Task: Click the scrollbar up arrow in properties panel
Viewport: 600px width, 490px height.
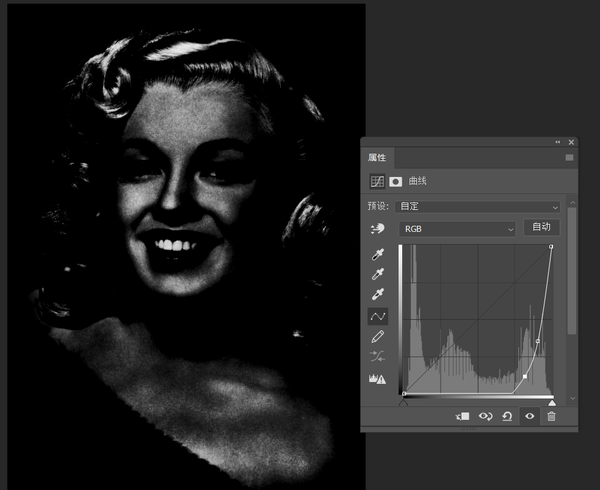Action: (x=572, y=202)
